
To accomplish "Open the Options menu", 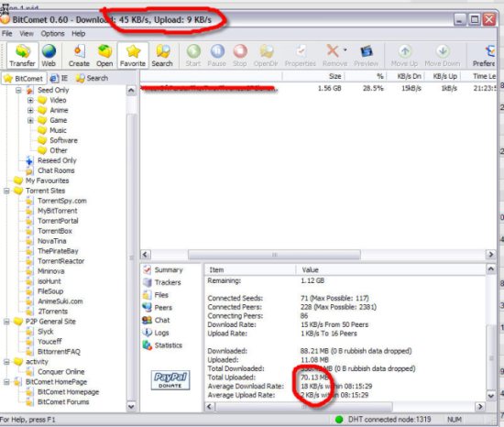I will (52, 34).
